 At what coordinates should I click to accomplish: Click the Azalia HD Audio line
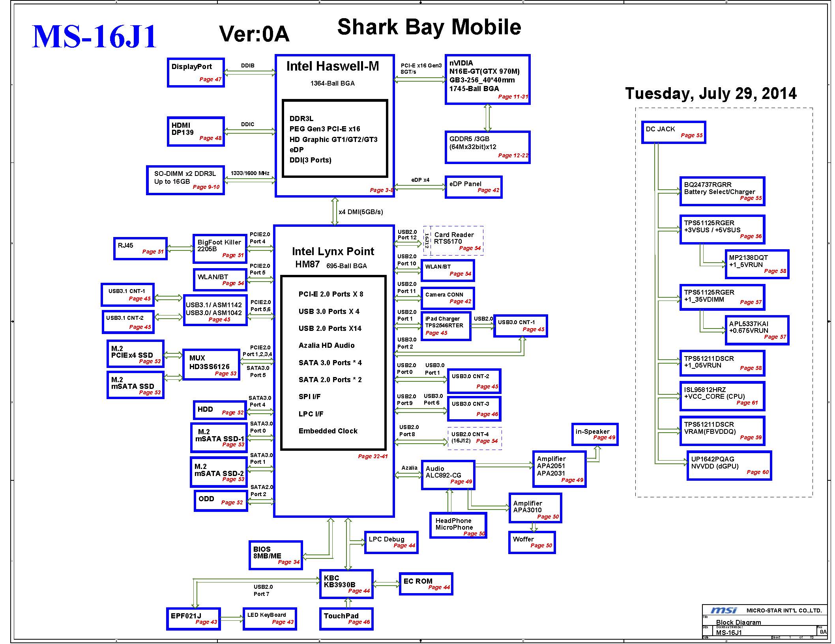click(326, 345)
